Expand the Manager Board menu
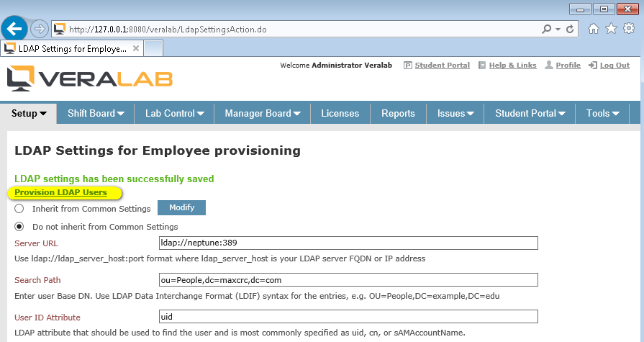This screenshot has width=644, height=342. coord(263,114)
